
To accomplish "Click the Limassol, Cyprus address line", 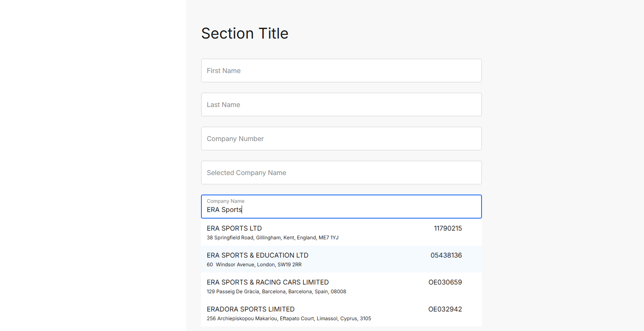I will click(x=289, y=319).
